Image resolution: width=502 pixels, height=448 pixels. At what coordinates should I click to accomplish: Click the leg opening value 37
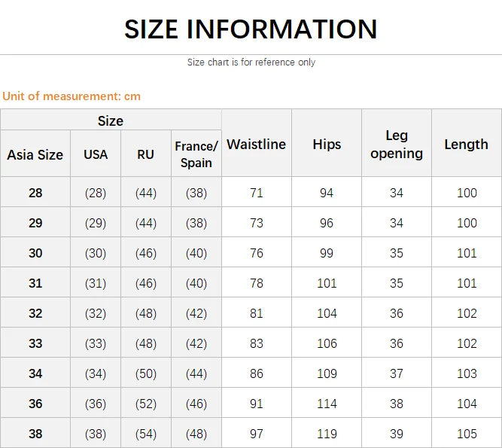pos(397,373)
